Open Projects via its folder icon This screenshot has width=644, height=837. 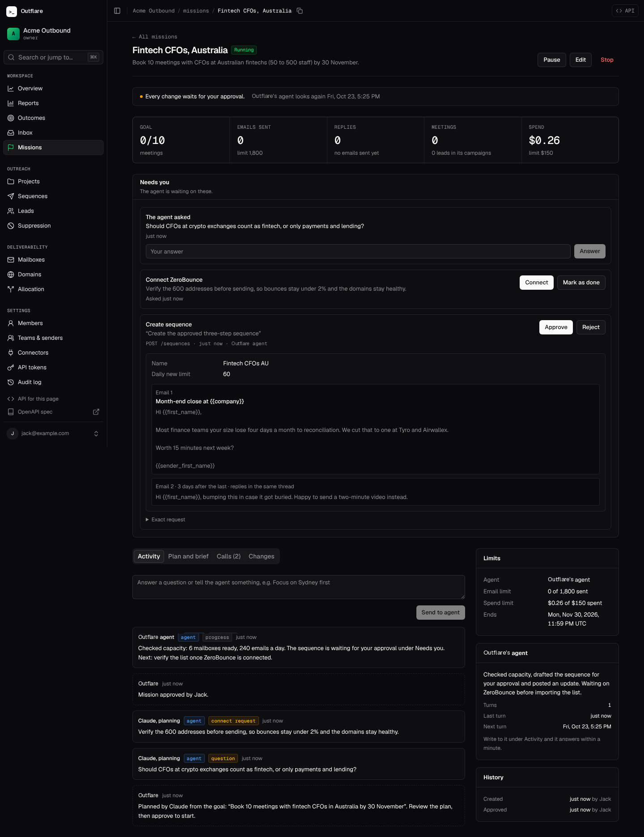(11, 182)
